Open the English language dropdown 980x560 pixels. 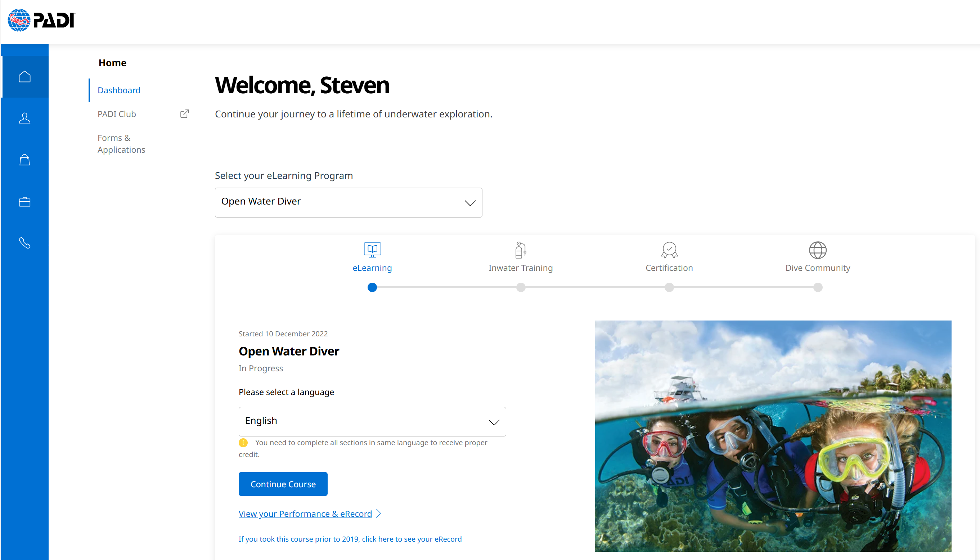click(x=372, y=422)
